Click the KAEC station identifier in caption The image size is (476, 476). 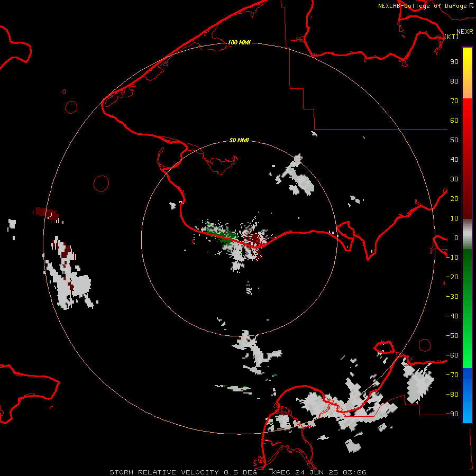[282, 472]
